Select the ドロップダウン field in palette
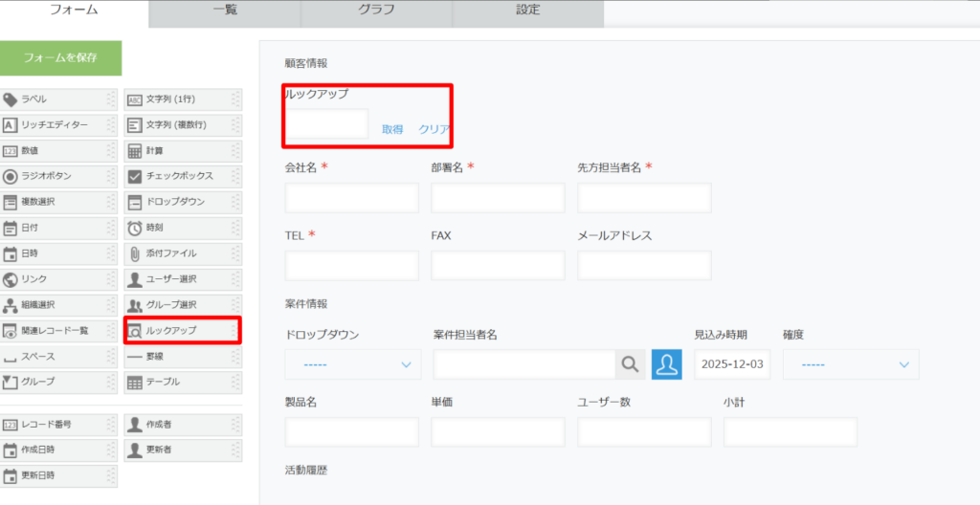 (x=182, y=202)
